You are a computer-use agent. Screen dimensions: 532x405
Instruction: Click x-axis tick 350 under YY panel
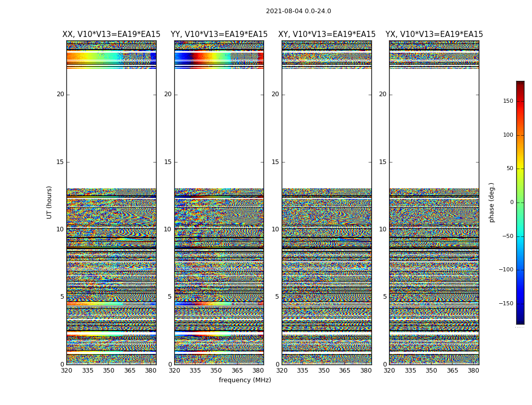[x=216, y=371]
